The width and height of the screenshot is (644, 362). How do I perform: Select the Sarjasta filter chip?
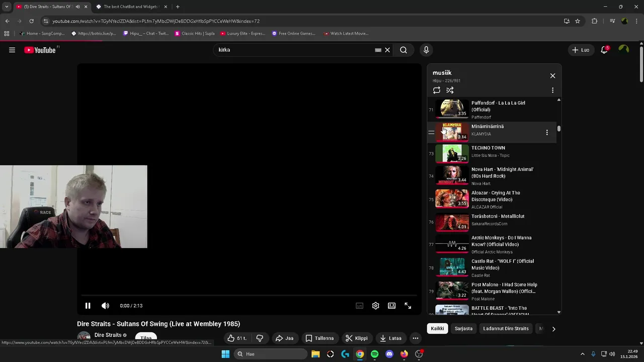463,328
